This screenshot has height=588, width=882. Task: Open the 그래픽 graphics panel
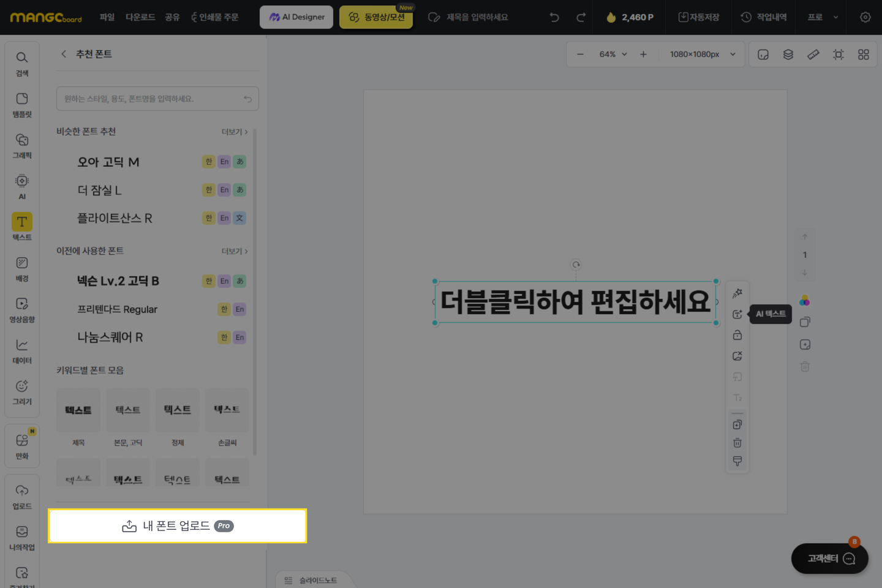tap(22, 146)
